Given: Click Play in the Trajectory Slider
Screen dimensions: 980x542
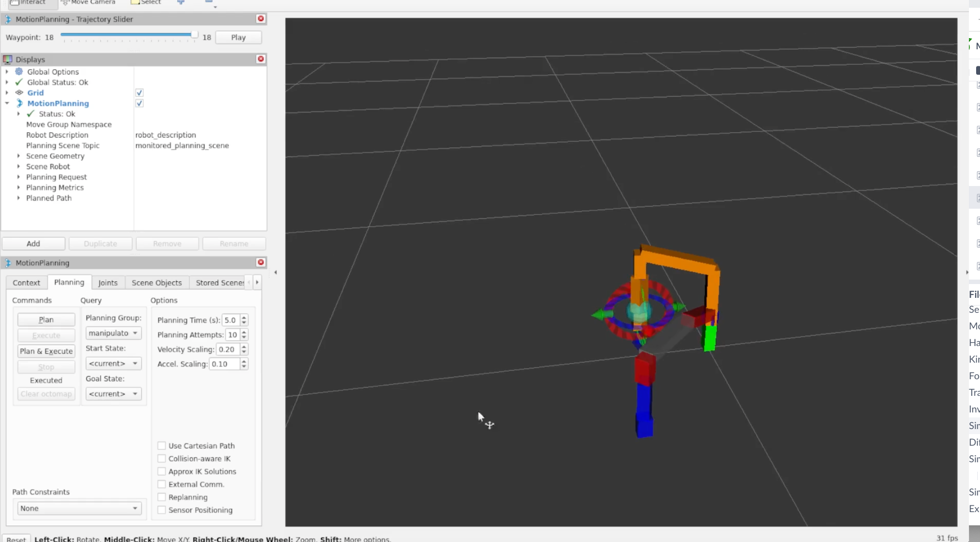Looking at the screenshot, I should click(238, 38).
